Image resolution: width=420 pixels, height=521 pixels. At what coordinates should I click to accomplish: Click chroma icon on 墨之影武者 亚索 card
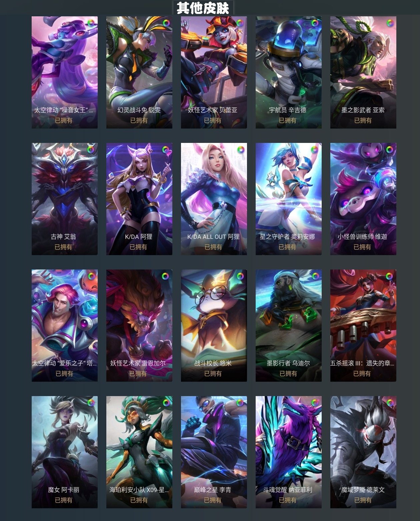390,23
